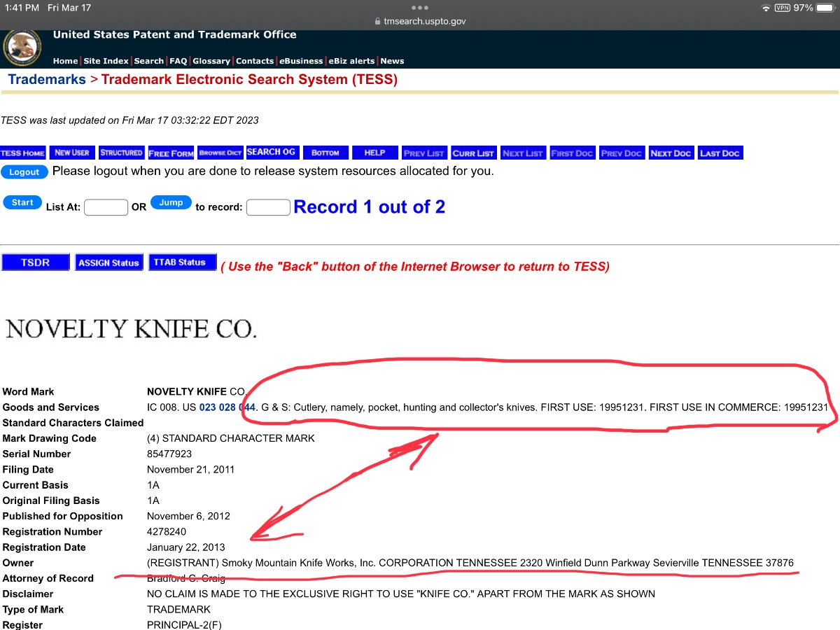Tap the battery icon in status bar
Viewport: 840px width, 630px height.
coord(825,8)
